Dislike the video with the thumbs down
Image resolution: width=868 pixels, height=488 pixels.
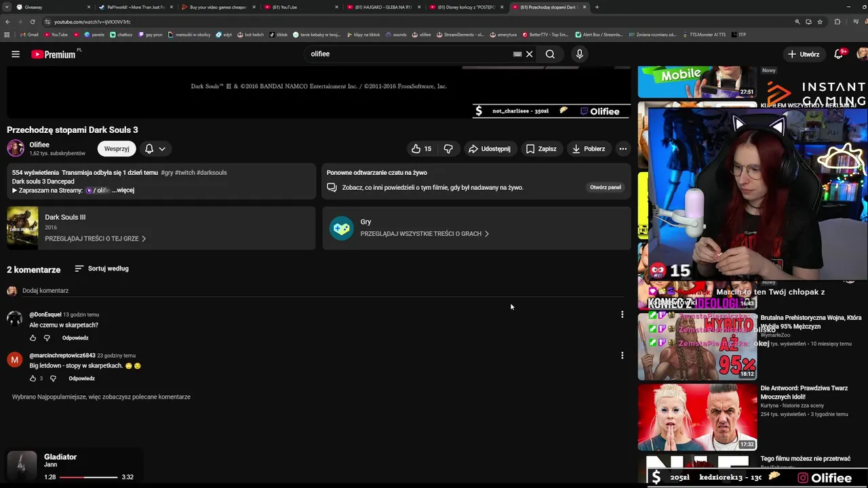[x=448, y=148]
